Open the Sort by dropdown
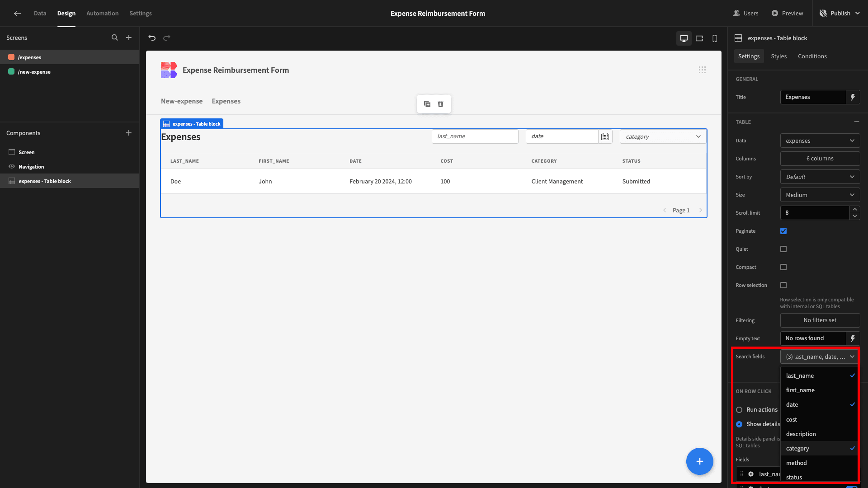Screen dimensions: 868x488 tap(820, 177)
